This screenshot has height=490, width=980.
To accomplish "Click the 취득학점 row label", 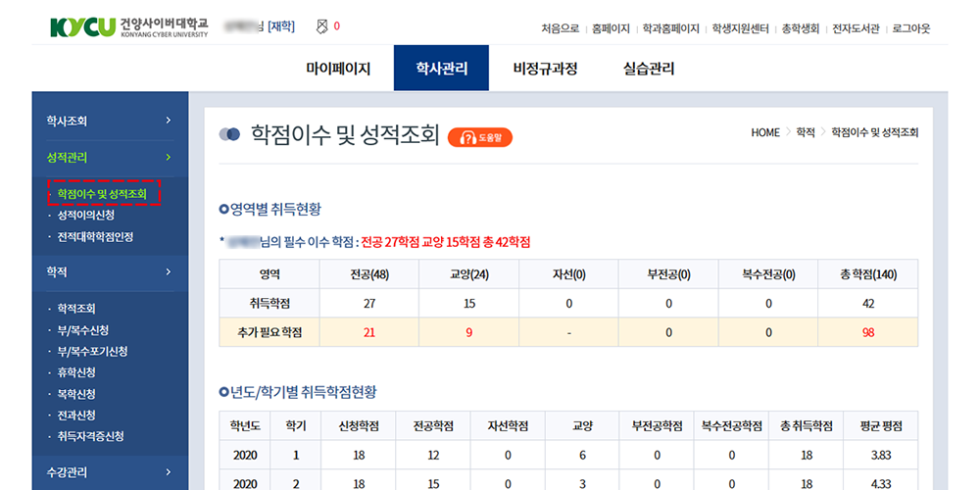I will [x=269, y=304].
